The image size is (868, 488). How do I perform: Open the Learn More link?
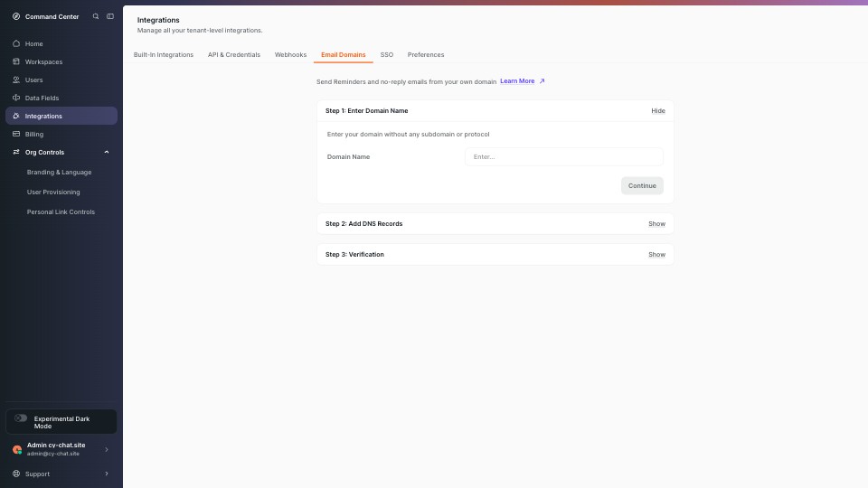(517, 80)
